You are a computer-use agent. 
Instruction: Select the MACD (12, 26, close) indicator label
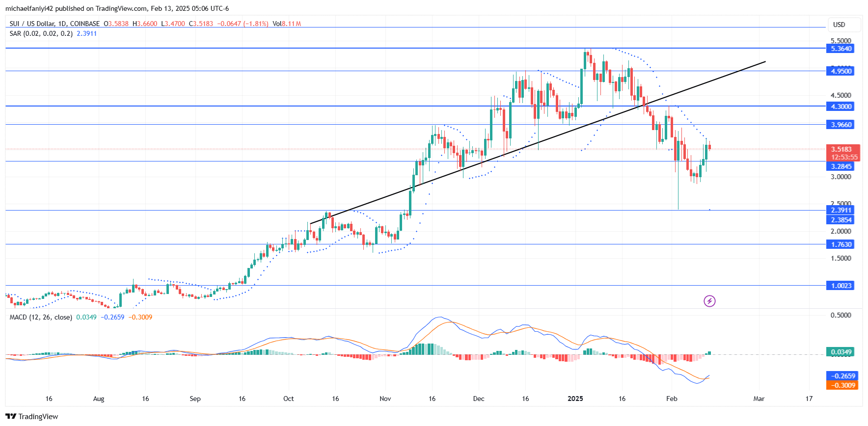tap(41, 317)
